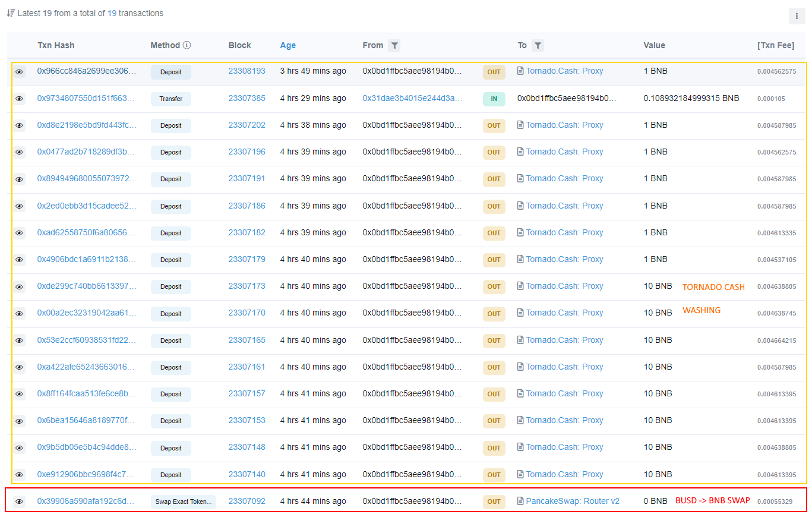This screenshot has height=514, width=812.
Task: Preview transaction 0xa422afe65243663016 eye icon
Action: coord(20,367)
